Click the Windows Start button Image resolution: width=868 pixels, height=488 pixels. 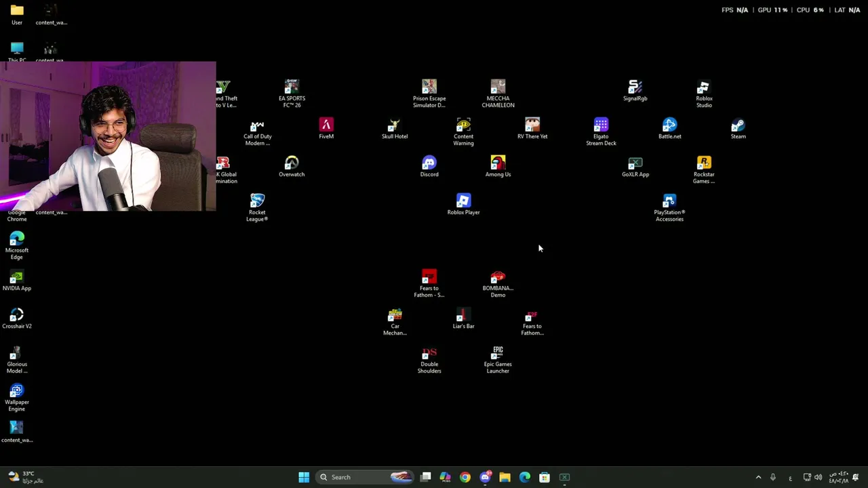pyautogui.click(x=304, y=477)
